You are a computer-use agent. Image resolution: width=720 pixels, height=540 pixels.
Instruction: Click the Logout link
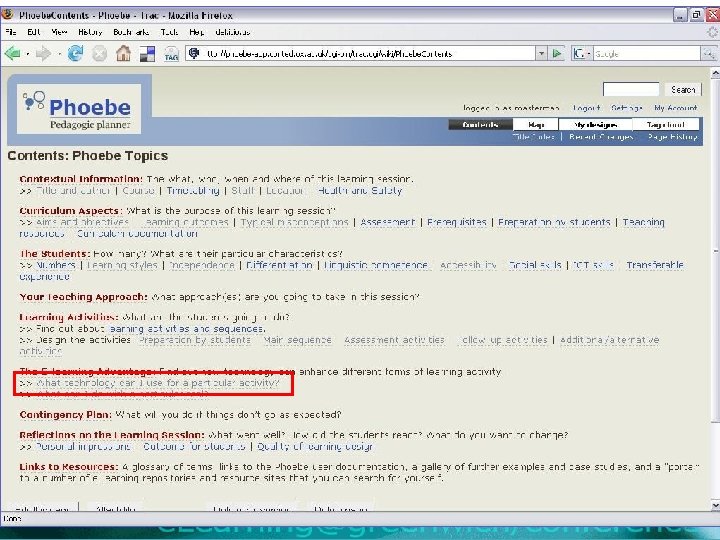point(586,108)
